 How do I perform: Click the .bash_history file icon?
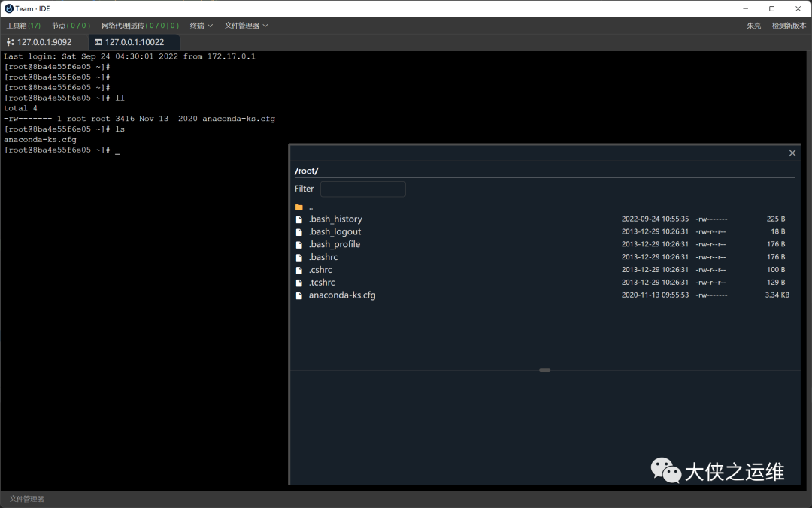point(298,219)
